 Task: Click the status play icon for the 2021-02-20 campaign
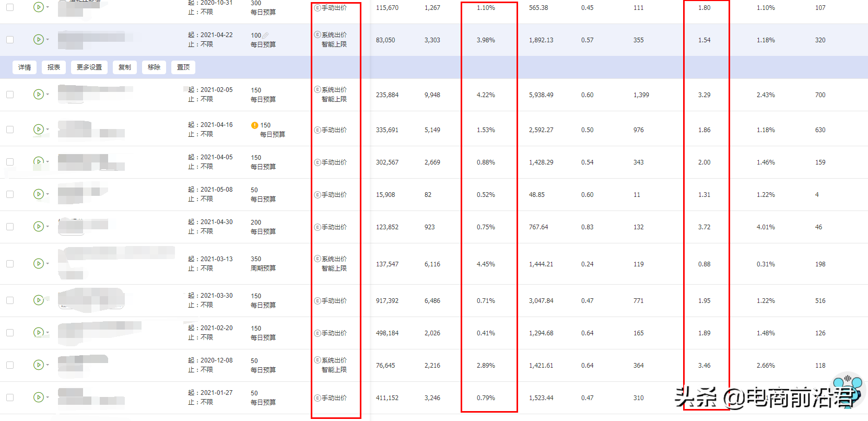(x=38, y=332)
